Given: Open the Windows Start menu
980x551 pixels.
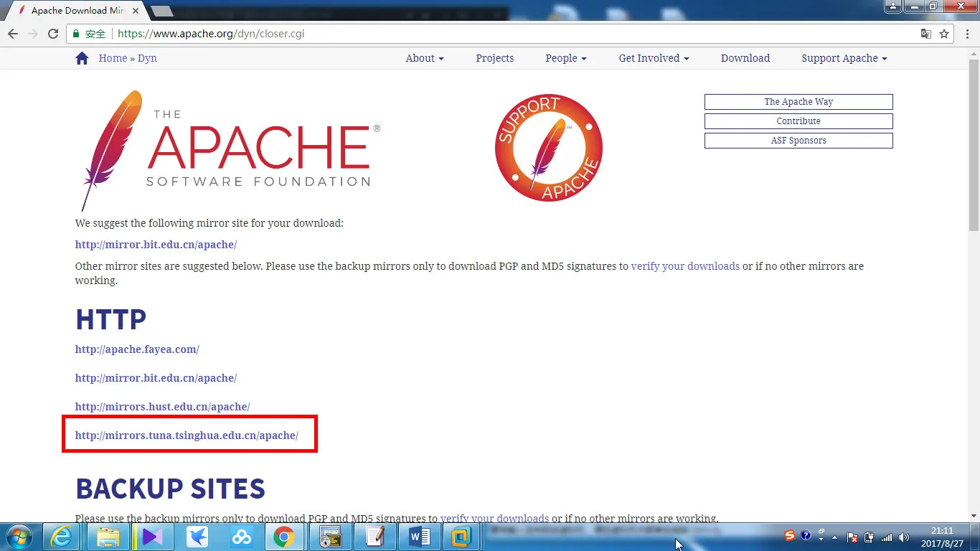Looking at the screenshot, I should [x=19, y=537].
